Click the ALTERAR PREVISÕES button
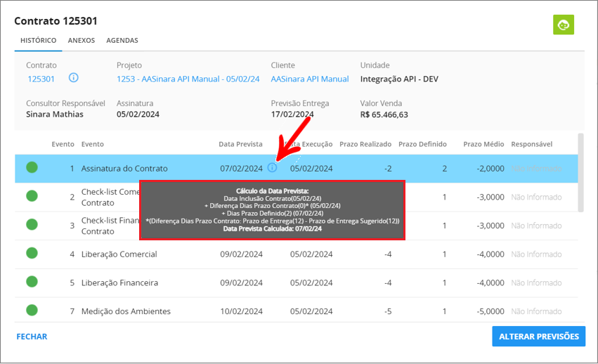 [x=538, y=337]
